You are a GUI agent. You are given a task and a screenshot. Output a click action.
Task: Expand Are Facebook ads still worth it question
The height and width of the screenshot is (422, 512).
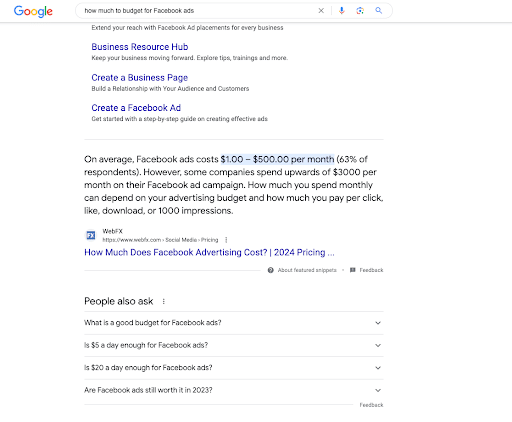point(234,390)
